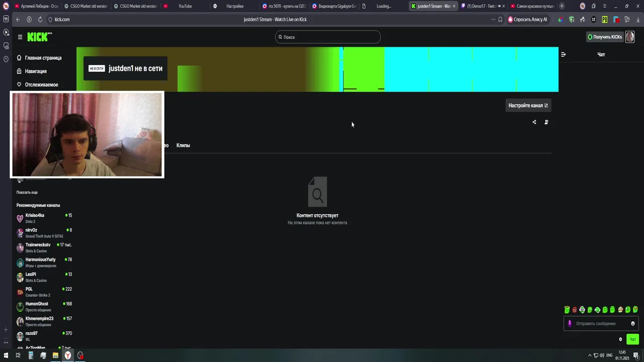The image size is (644, 362).
Task: Open recommended channel Krisiso4ka
Action: pos(44,218)
